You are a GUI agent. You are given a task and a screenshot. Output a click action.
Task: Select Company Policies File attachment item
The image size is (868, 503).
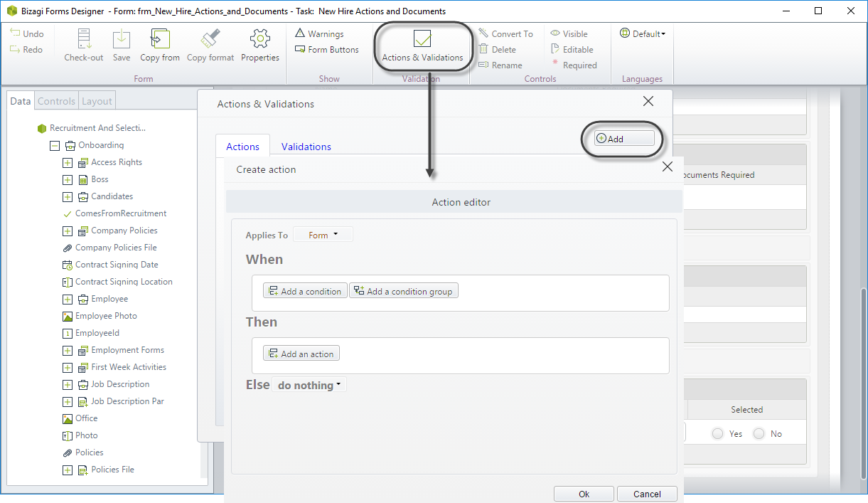point(109,248)
